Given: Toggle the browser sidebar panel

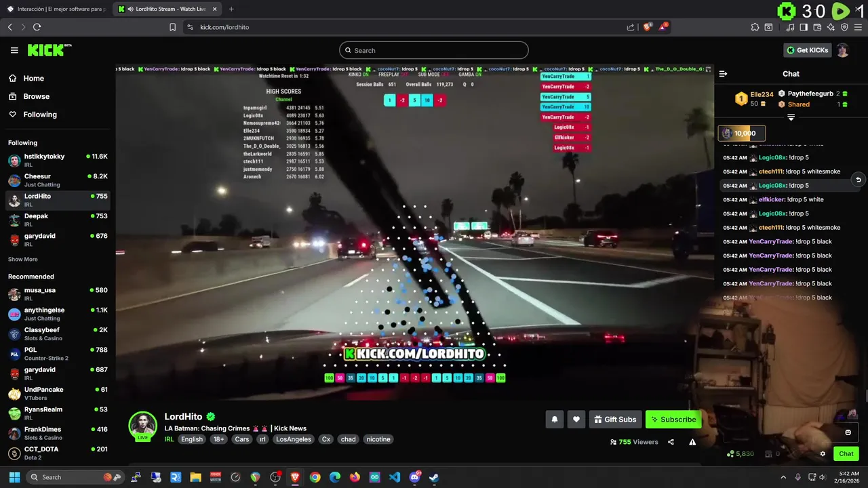Looking at the screenshot, I should point(804,27).
